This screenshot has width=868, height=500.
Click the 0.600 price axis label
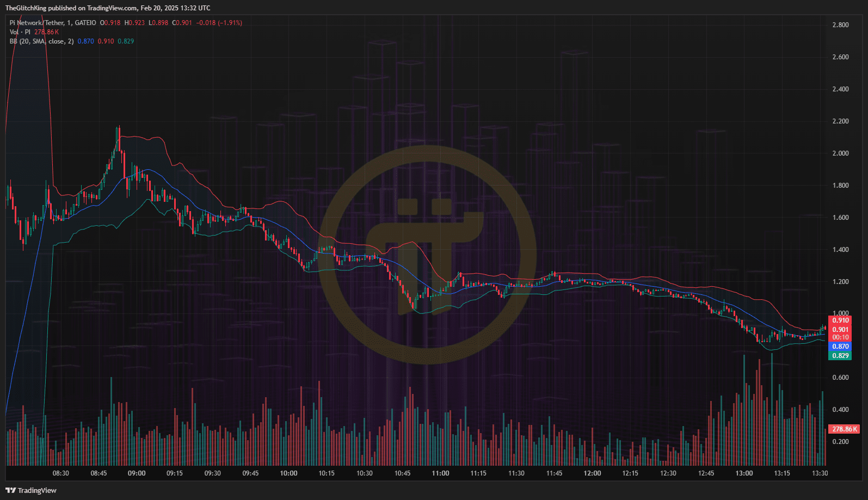[x=840, y=378]
